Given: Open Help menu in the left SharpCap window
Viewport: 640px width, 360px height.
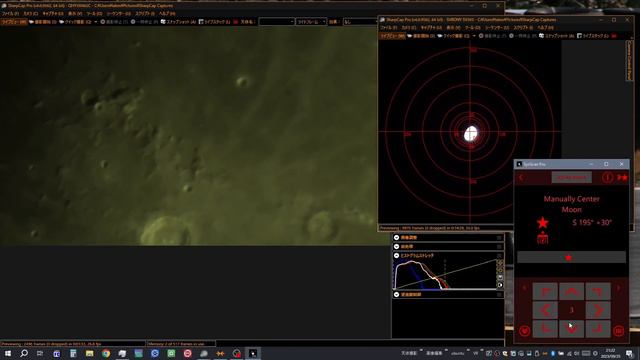Looking at the screenshot, I should pyautogui.click(x=167, y=13).
